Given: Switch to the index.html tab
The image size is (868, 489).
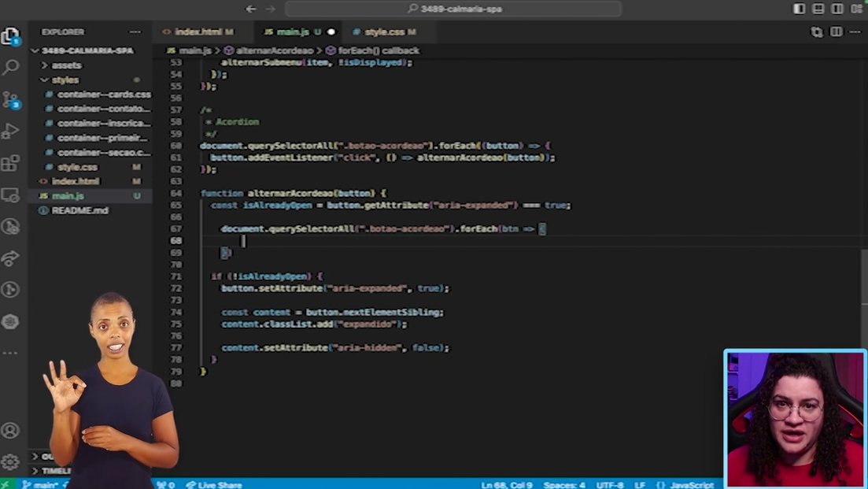Looking at the screenshot, I should click(198, 32).
